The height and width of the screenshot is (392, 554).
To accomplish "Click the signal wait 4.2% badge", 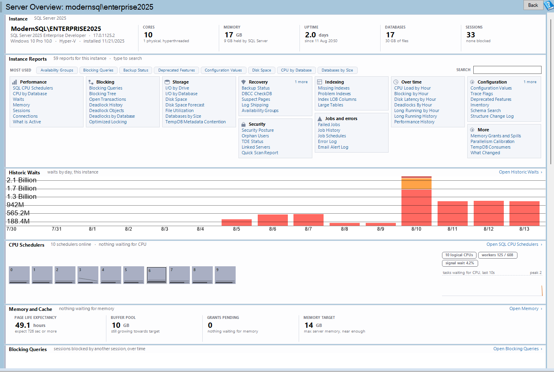I will (460, 263).
